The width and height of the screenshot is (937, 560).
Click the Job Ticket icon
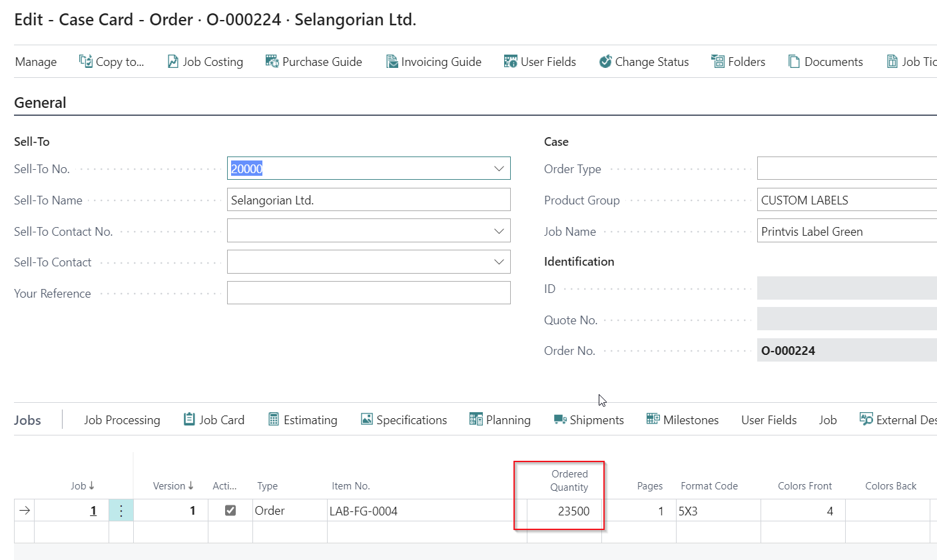892,61
